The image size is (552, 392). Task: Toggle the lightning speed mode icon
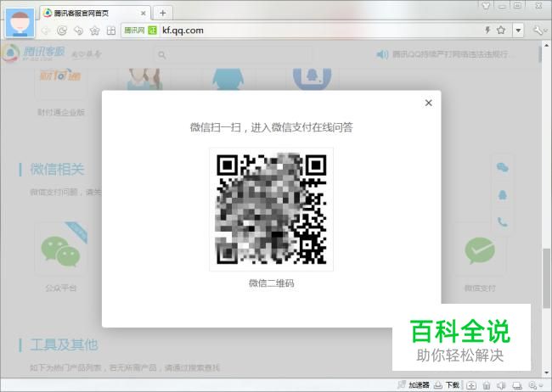487,31
